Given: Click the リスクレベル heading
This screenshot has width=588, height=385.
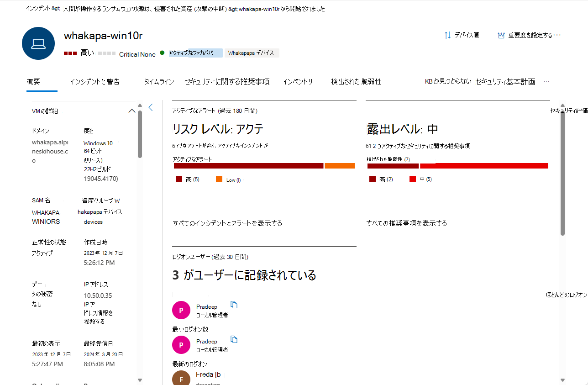Looking at the screenshot, I should [218, 129].
